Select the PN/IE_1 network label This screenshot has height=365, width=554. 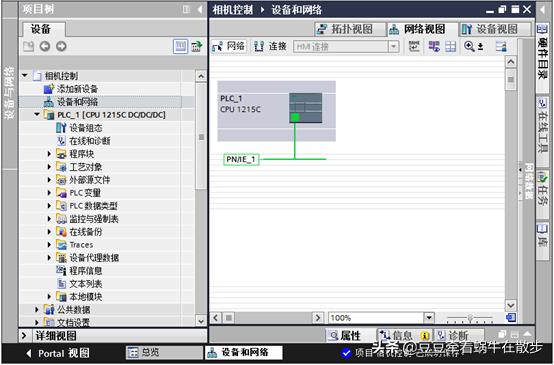point(241,159)
